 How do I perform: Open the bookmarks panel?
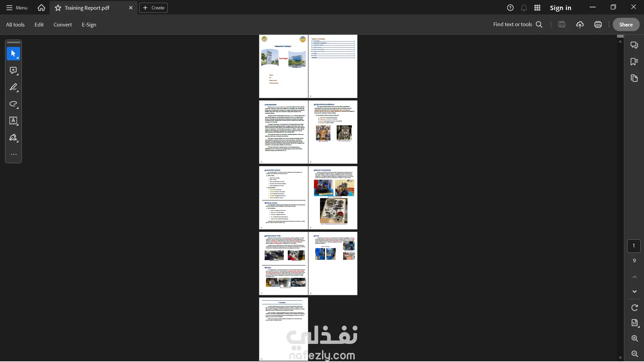tap(634, 62)
